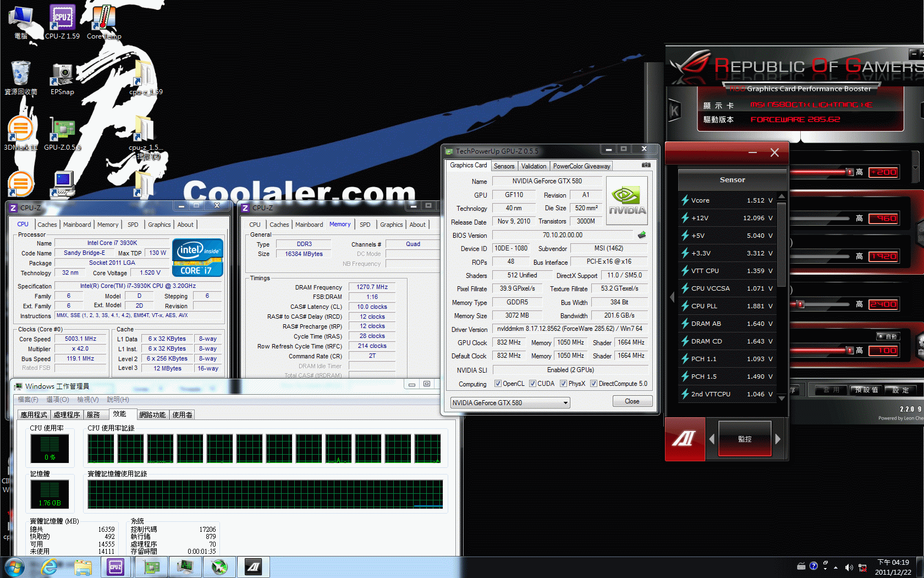
Task: Expand the ROG booster down arrow beside +200
Action: tap(915, 167)
